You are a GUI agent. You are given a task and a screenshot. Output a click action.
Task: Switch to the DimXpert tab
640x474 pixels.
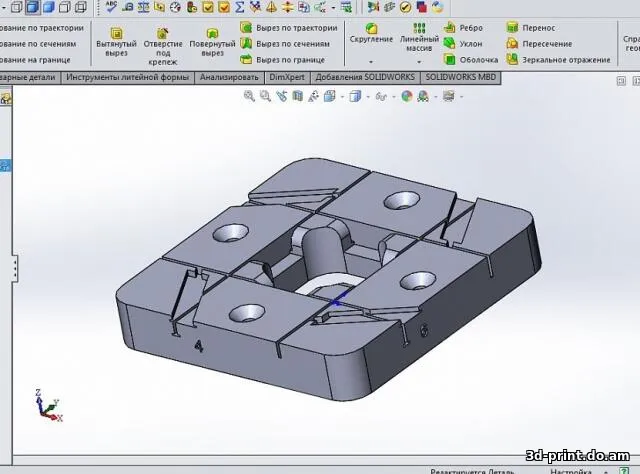point(287,77)
